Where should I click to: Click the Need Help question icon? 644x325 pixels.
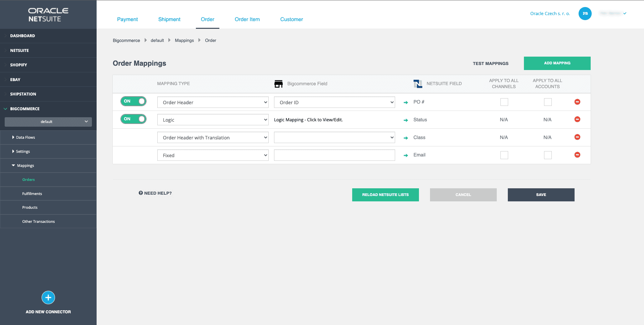[141, 193]
